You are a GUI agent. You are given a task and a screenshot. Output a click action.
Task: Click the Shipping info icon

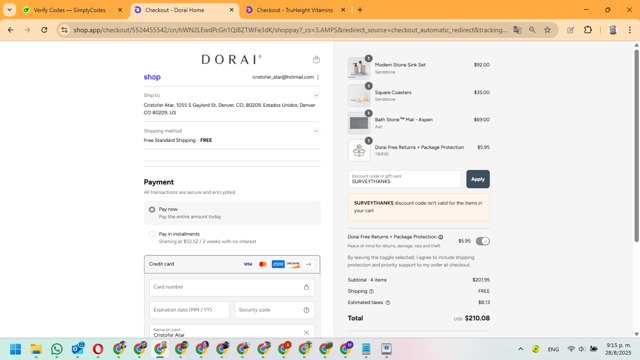tap(371, 291)
